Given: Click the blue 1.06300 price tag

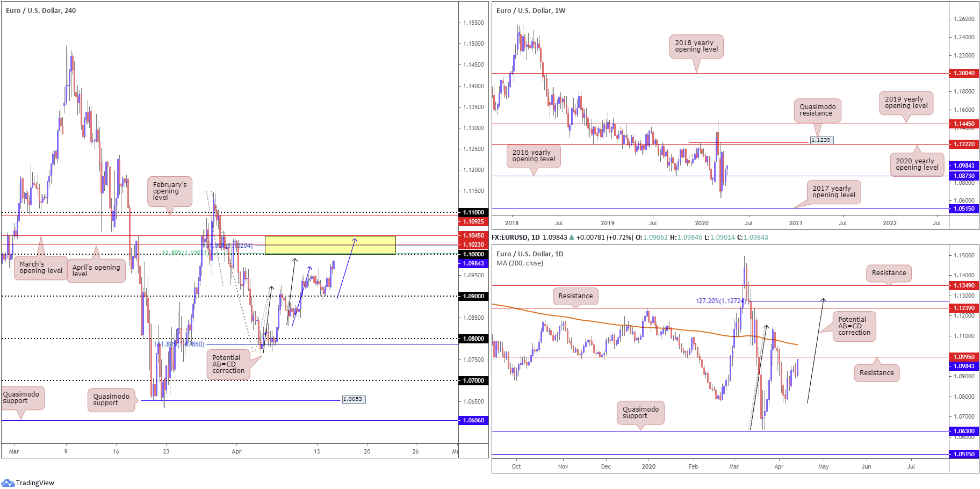Looking at the screenshot, I should [x=964, y=431].
